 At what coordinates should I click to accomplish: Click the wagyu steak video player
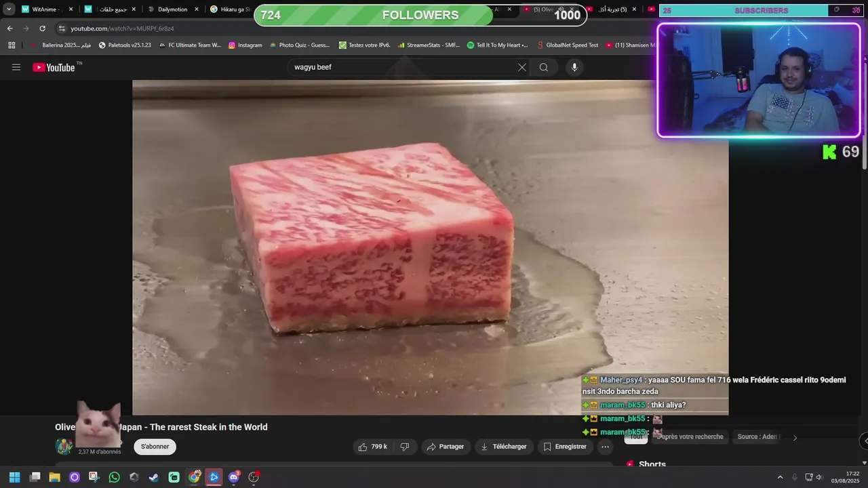point(430,247)
